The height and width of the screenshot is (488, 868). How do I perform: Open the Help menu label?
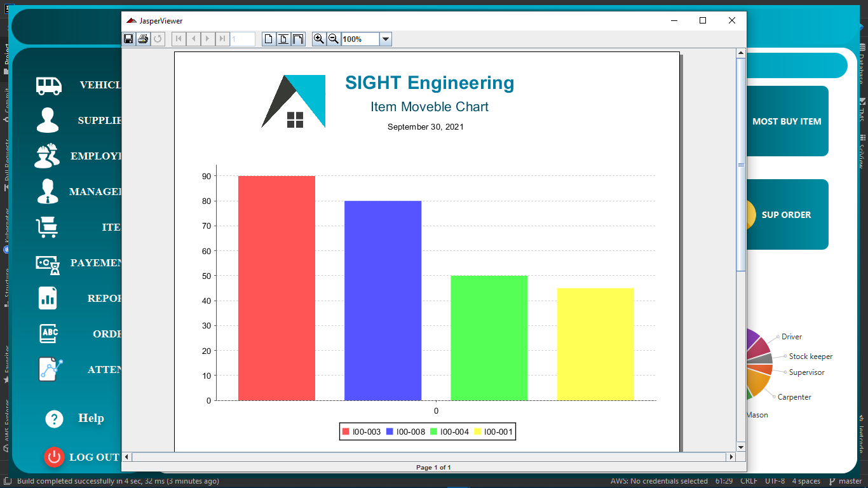pyautogui.click(x=91, y=418)
